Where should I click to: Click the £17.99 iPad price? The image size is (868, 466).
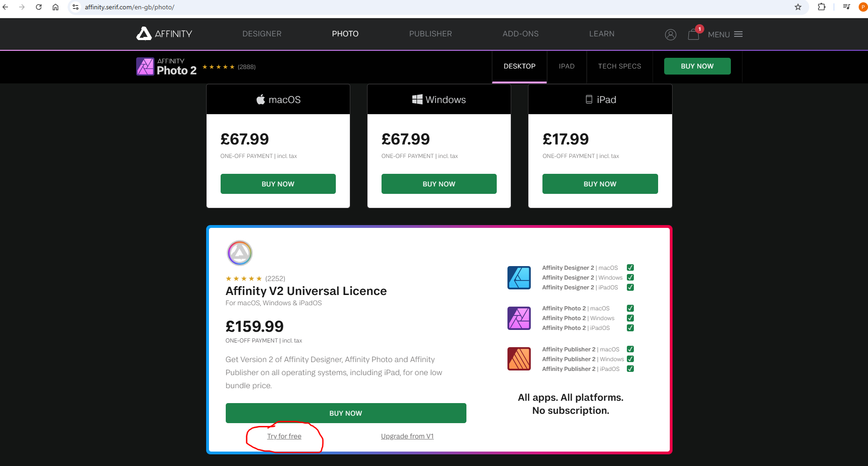566,139
